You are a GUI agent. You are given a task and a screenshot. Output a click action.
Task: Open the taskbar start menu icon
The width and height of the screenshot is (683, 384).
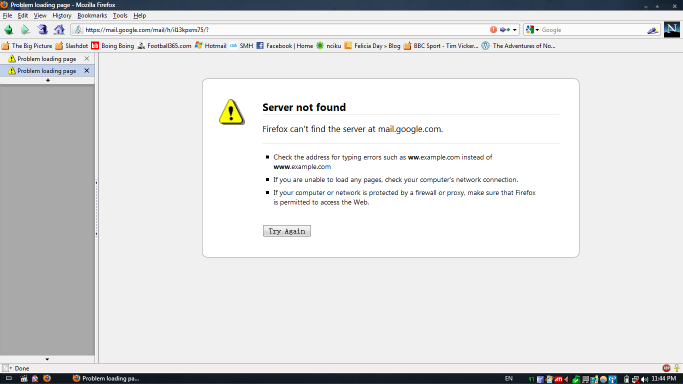tap(9, 378)
